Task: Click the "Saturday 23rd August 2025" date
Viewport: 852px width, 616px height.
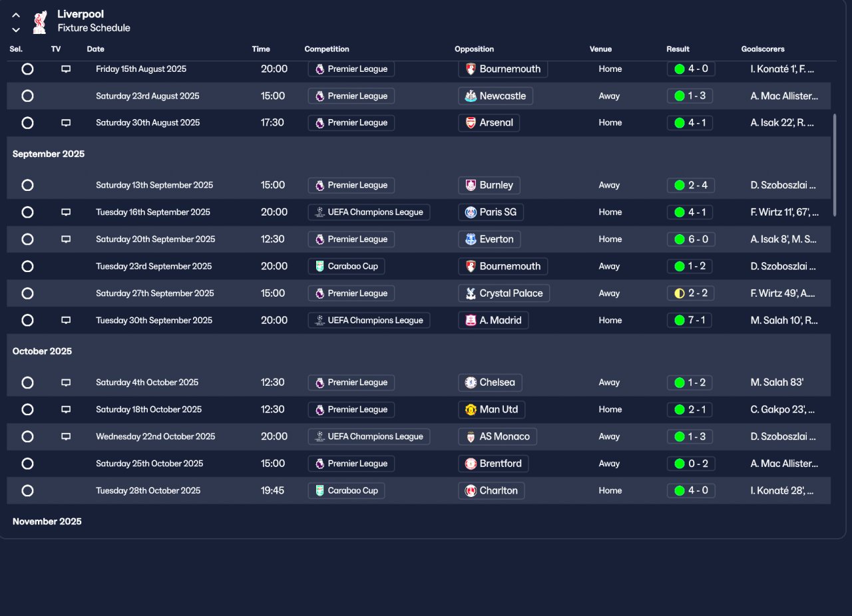Action: pyautogui.click(x=148, y=96)
